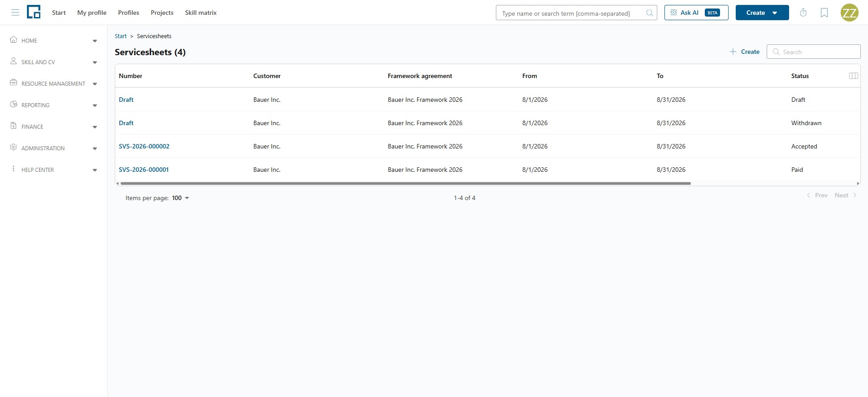
Task: Open the Draft servicesheet with Withdrawn status
Action: tap(126, 123)
